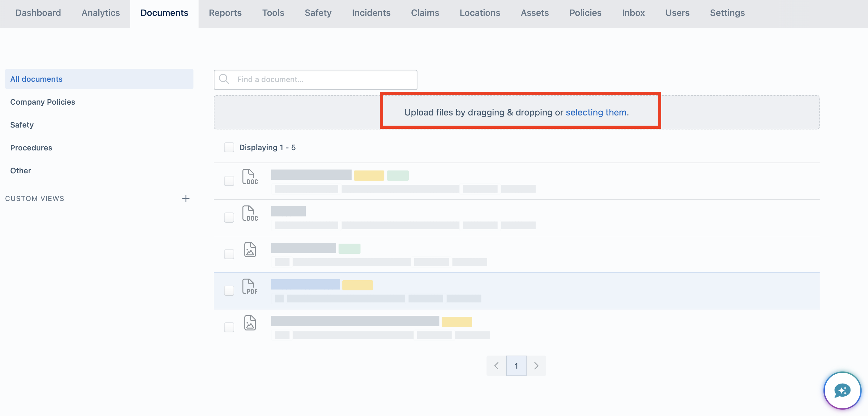Viewport: 868px width, 416px height.
Task: Click the 'selecting them' upload link
Action: pyautogui.click(x=596, y=112)
